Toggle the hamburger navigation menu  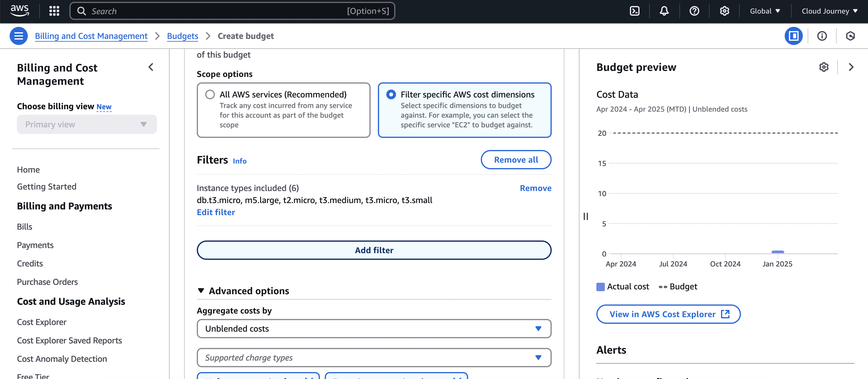click(18, 36)
